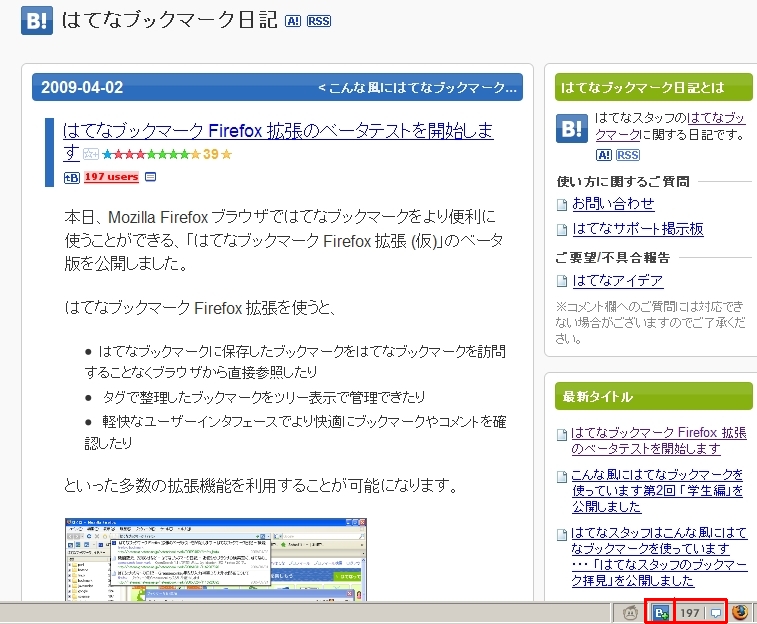Open the はてなサポート掲示板 link
Image resolution: width=757 pixels, height=624 pixels.
[638, 229]
